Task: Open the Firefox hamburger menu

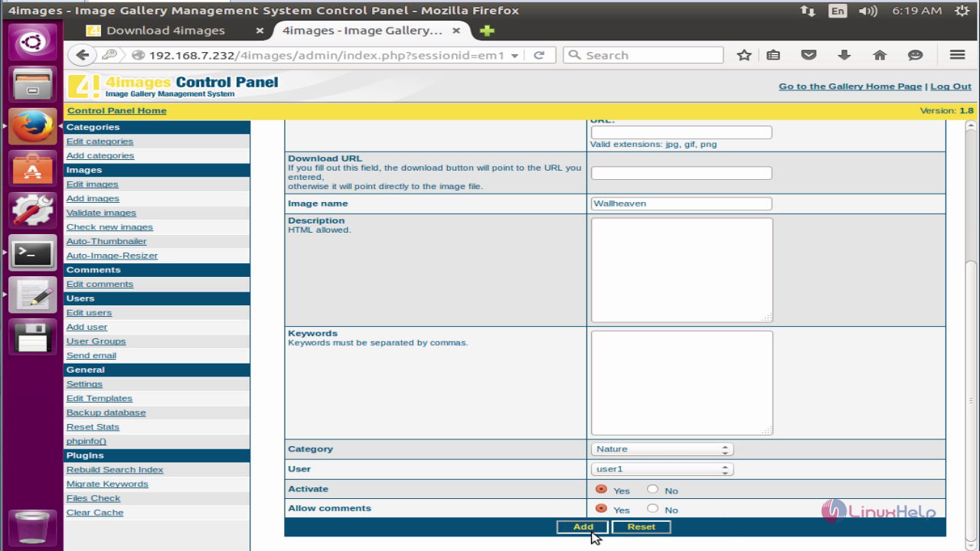Action: click(x=957, y=55)
